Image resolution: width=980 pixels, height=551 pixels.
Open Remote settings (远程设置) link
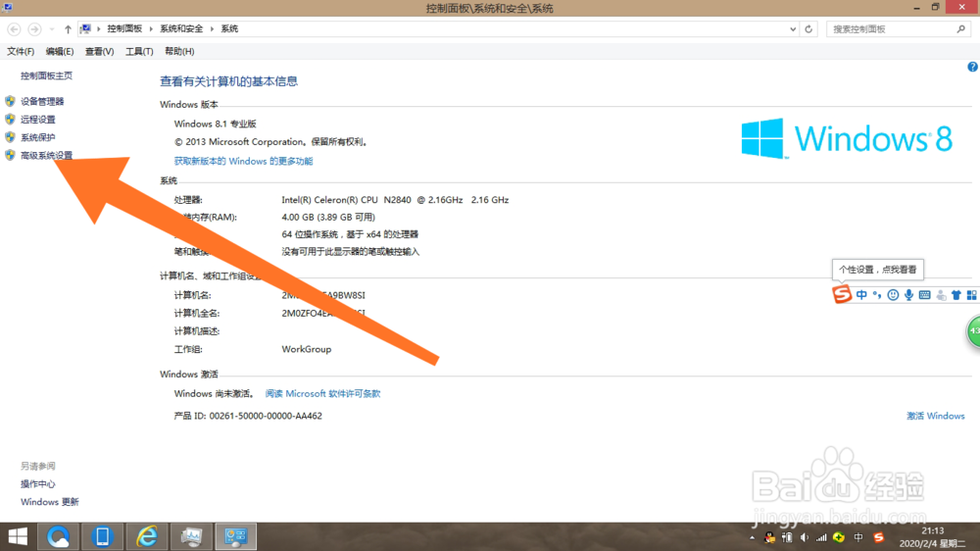(x=37, y=120)
